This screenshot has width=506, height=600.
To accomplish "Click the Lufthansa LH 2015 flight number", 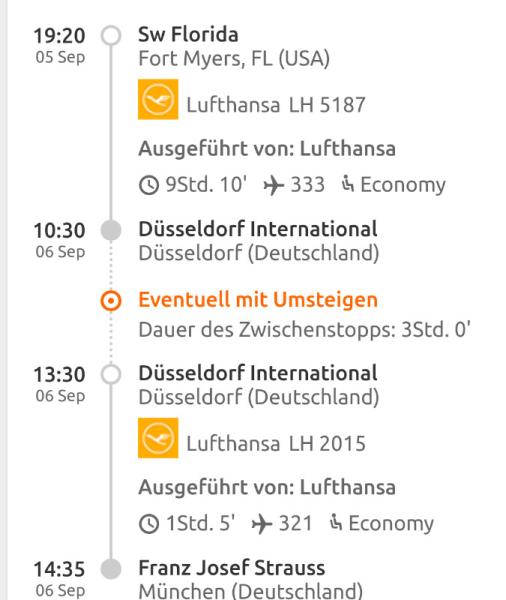I will coord(276,444).
